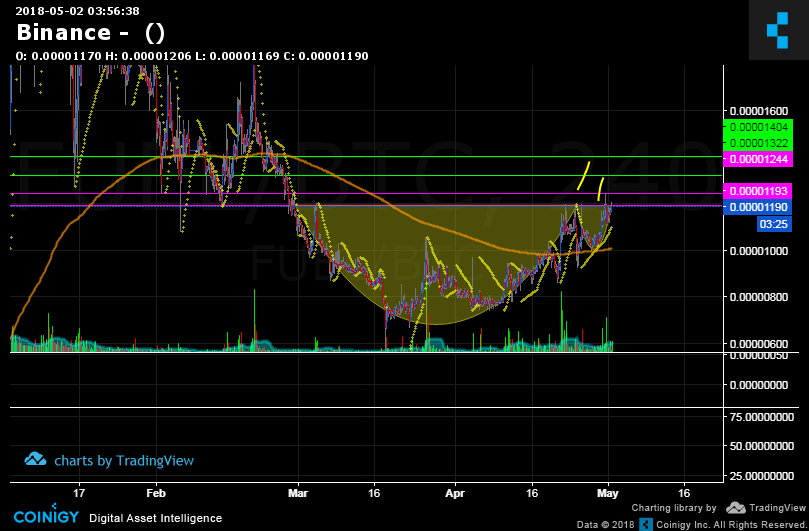809x531 pixels.
Task: Click 'Mar' on the time axis
Action: point(298,493)
